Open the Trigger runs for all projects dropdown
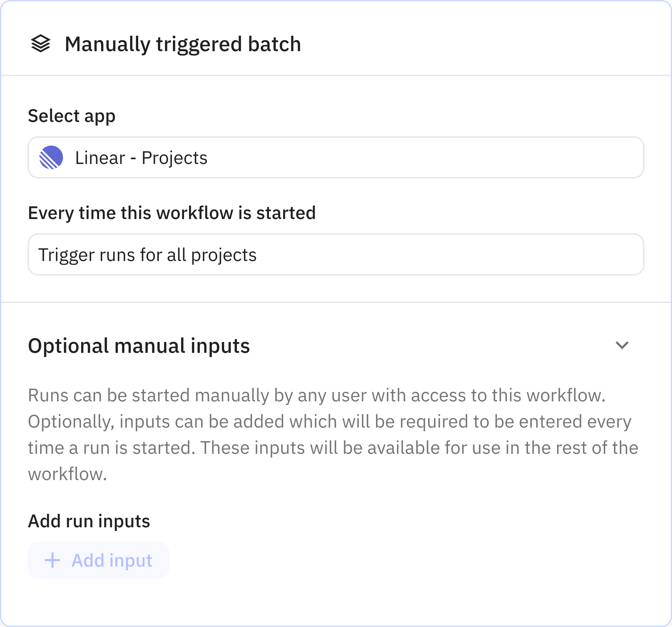The height and width of the screenshot is (627, 672). pyautogui.click(x=335, y=254)
